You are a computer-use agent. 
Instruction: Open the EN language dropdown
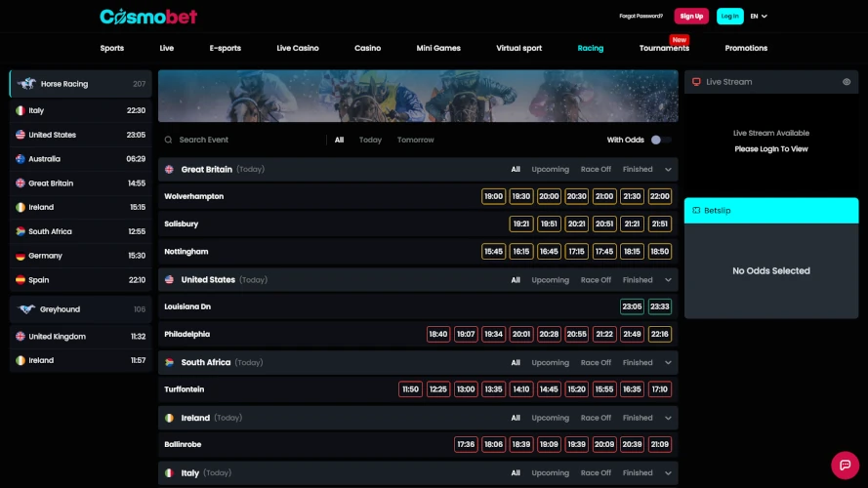759,16
